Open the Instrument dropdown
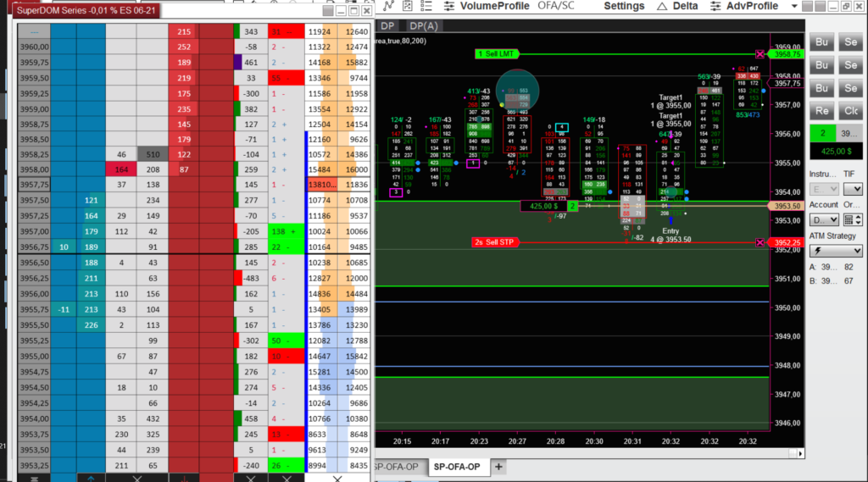The image size is (868, 482). 824,189
